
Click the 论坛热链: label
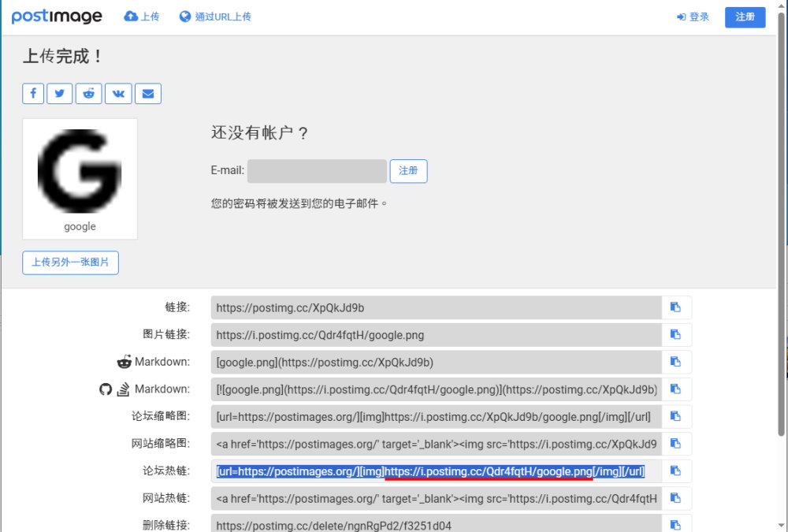tap(166, 471)
